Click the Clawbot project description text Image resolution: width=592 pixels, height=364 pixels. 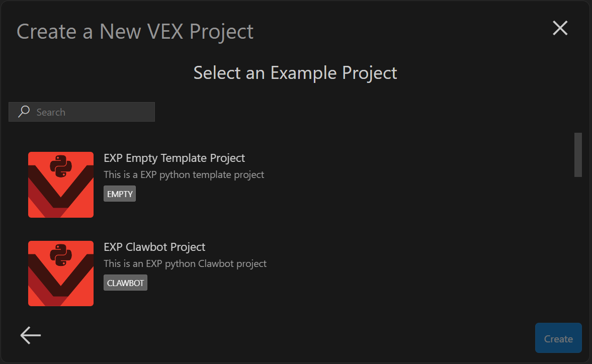click(x=185, y=263)
